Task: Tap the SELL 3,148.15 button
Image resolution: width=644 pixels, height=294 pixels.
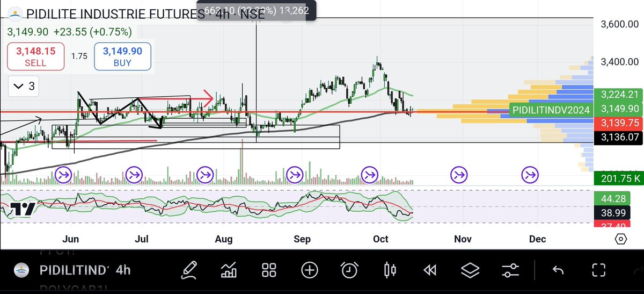Action: pos(35,56)
